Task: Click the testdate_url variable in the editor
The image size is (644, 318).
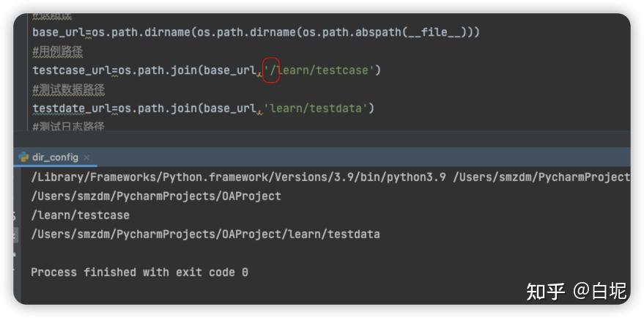Action: (71, 108)
